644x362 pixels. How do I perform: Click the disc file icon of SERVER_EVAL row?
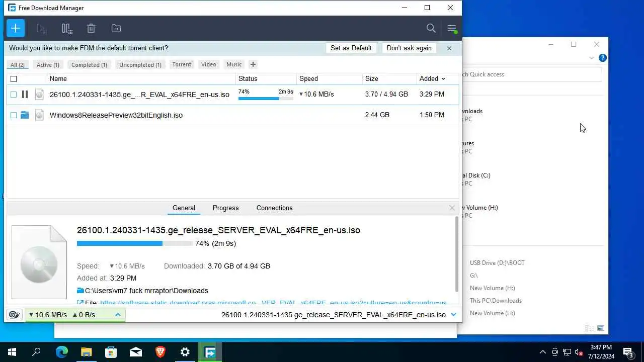coord(39,95)
